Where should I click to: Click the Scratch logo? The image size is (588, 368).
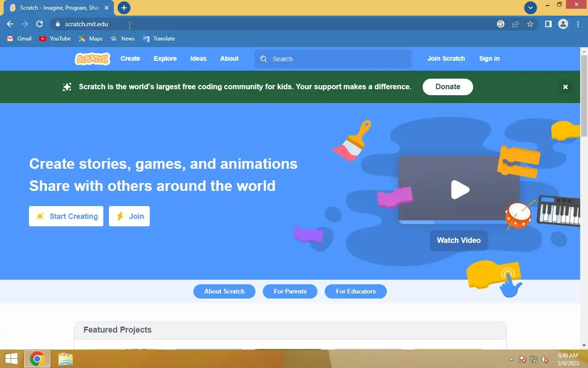92,58
